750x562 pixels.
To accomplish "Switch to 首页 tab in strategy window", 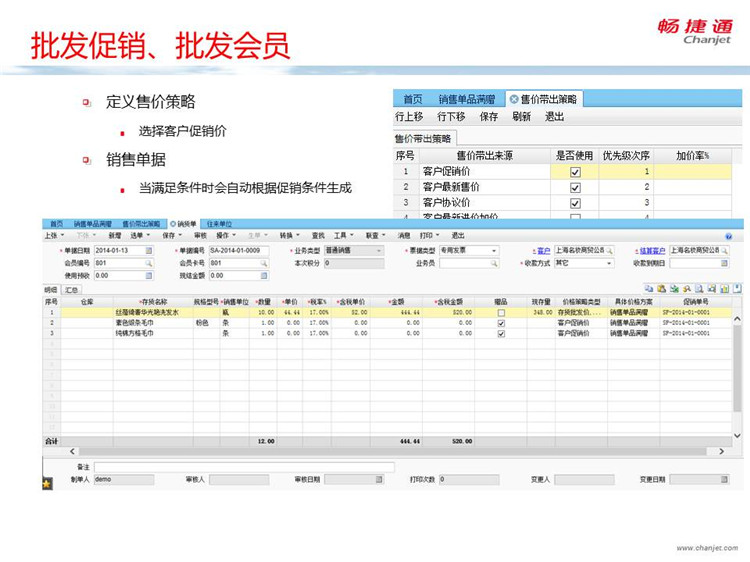I will click(413, 99).
